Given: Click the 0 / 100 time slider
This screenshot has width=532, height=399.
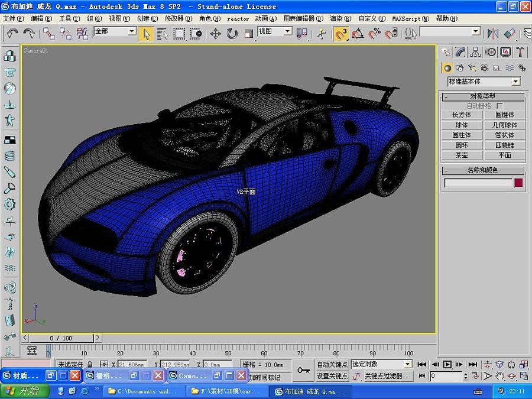Looking at the screenshot, I should click(61, 338).
